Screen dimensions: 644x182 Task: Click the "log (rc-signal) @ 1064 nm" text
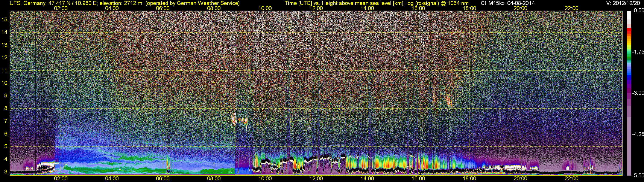437,3
